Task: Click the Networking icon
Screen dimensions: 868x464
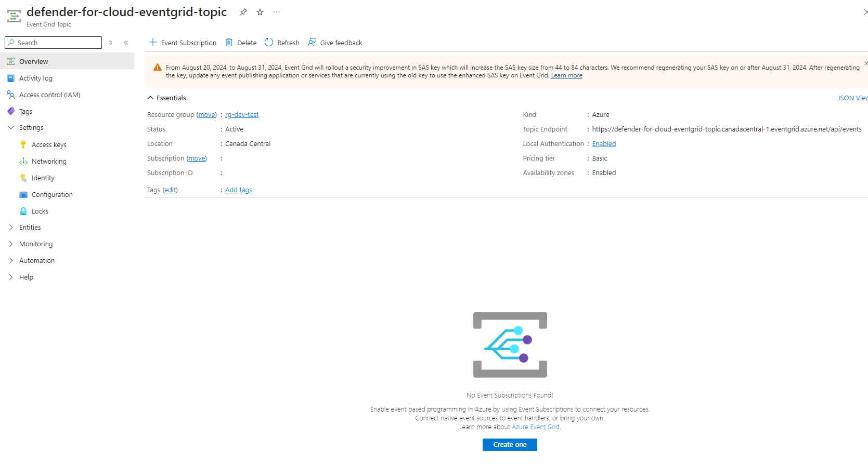Action: 23,161
